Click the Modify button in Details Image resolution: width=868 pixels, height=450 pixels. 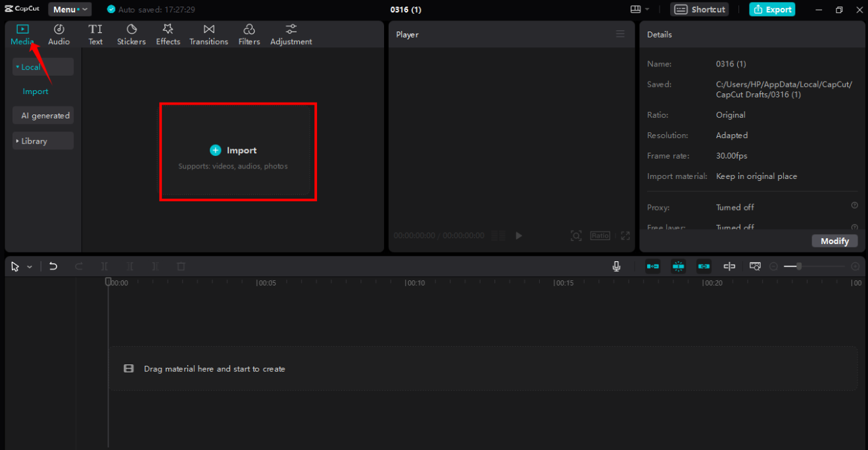coord(834,241)
